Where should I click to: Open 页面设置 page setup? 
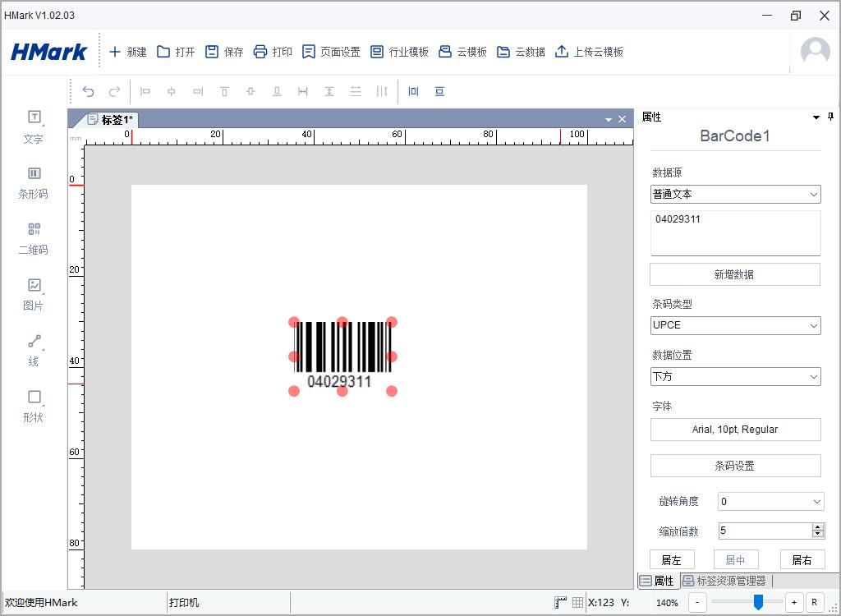click(331, 52)
